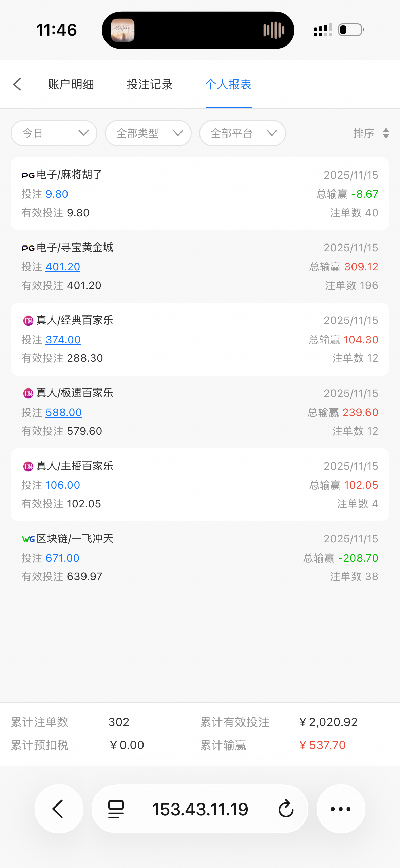Expand the 全部类型 filter dropdown
Screen dimensions: 400x868
(148, 133)
